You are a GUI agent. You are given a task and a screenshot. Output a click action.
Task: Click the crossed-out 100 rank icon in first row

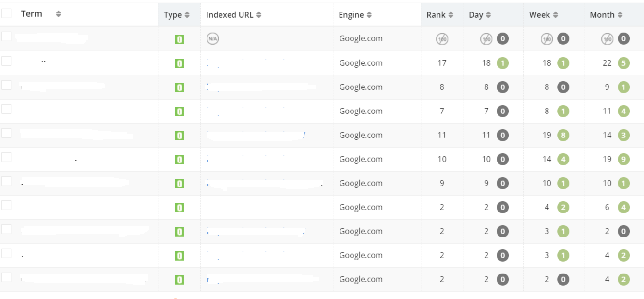point(442,39)
